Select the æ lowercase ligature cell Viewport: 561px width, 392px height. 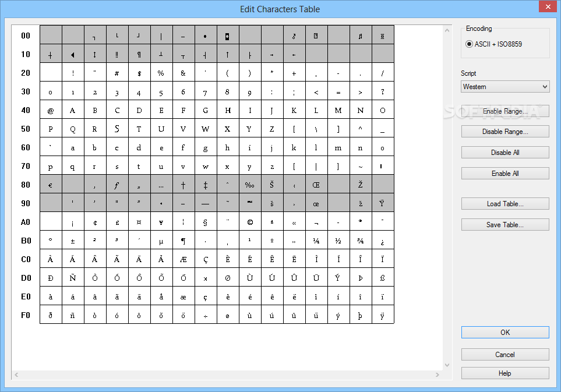point(184,296)
